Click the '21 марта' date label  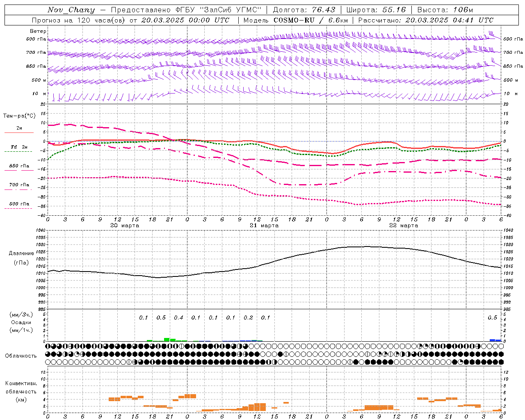(264, 226)
